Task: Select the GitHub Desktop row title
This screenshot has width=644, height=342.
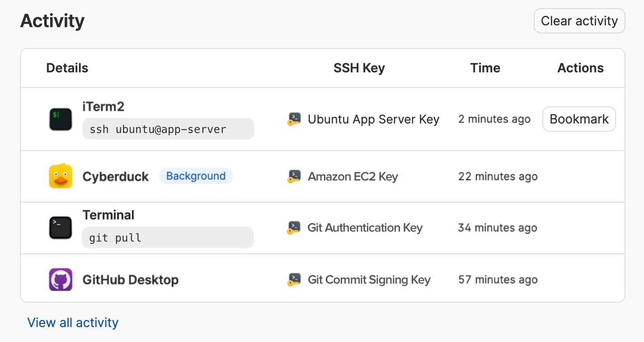Action: (x=131, y=280)
